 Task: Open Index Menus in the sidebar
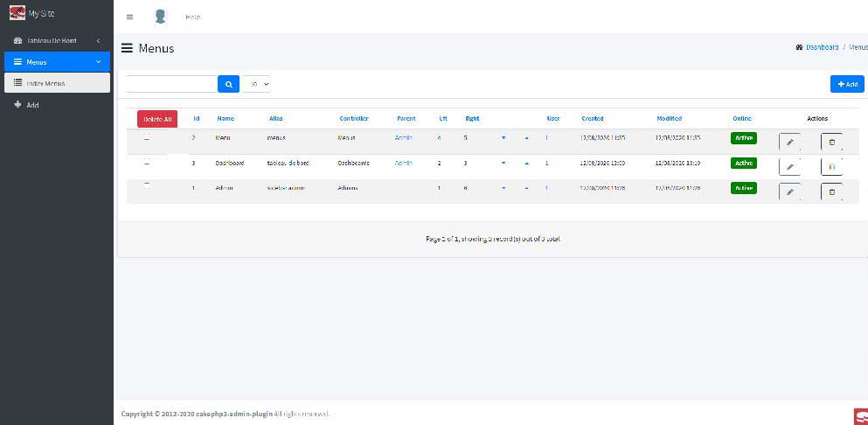pyautogui.click(x=57, y=83)
